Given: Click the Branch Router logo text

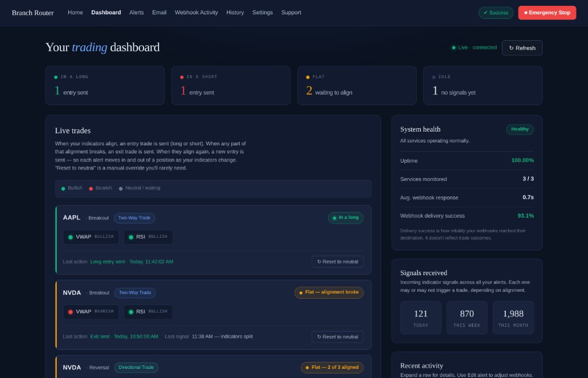Looking at the screenshot, I should [33, 13].
